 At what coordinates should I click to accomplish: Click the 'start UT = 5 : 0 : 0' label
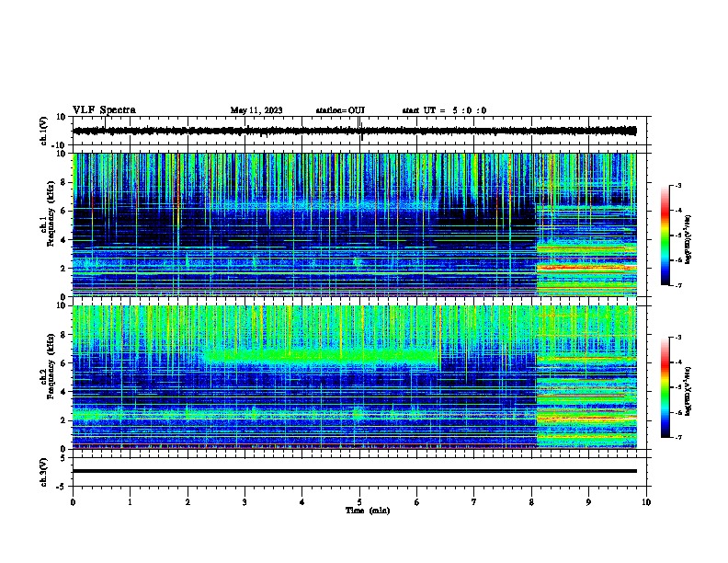pos(444,110)
